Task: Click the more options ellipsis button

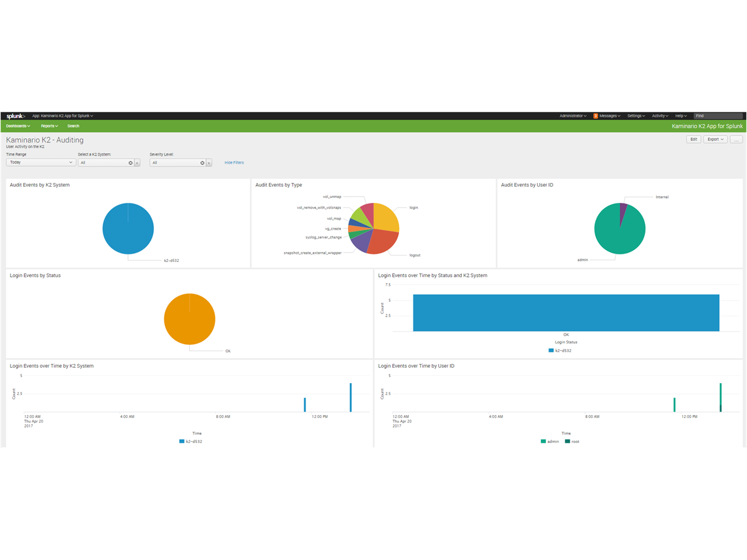Action: click(x=736, y=139)
